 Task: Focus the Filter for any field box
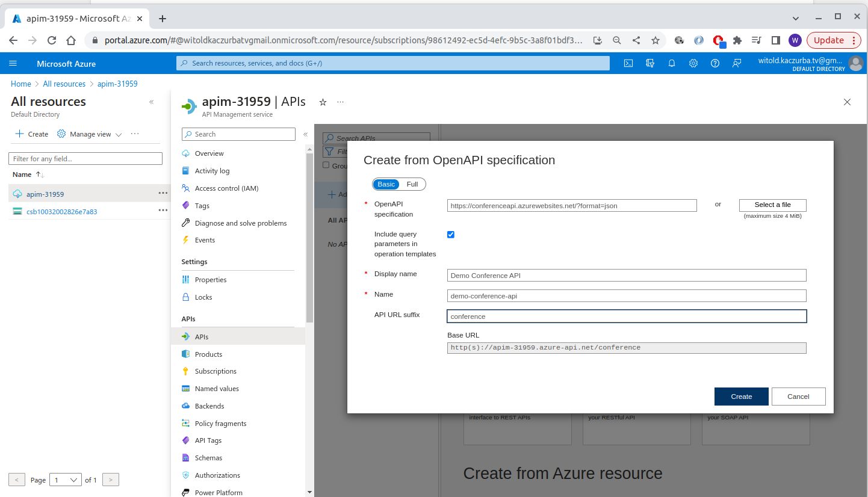(x=85, y=159)
